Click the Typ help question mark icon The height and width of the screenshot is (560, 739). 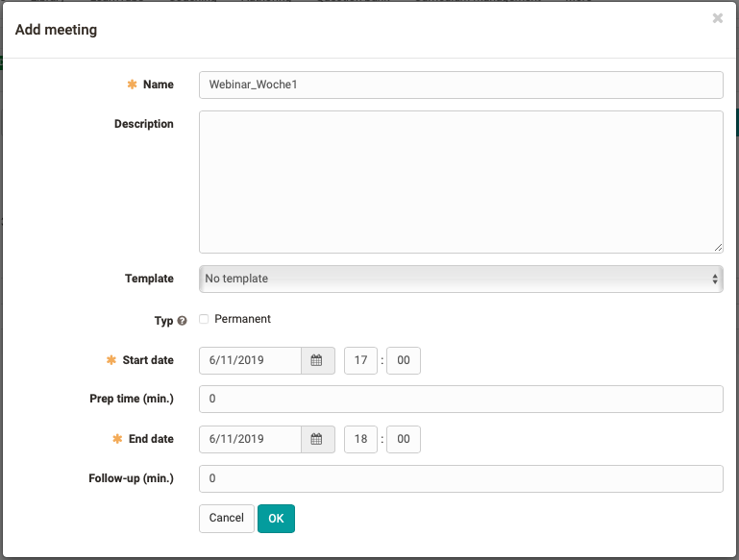pyautogui.click(x=183, y=321)
